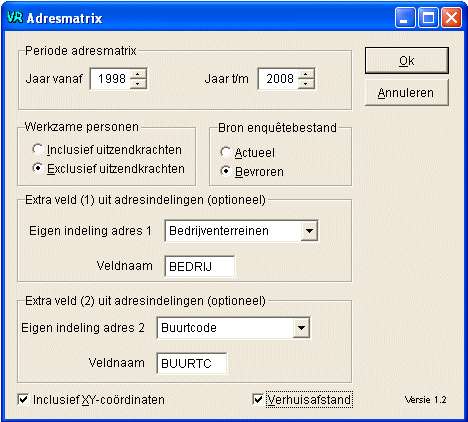Choose Bevroren as bron enquêtebestand
Screen dimensions: 468x422
point(226,171)
